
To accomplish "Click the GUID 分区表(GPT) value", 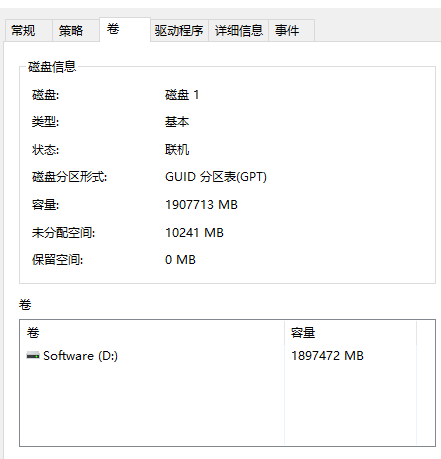I will (216, 177).
